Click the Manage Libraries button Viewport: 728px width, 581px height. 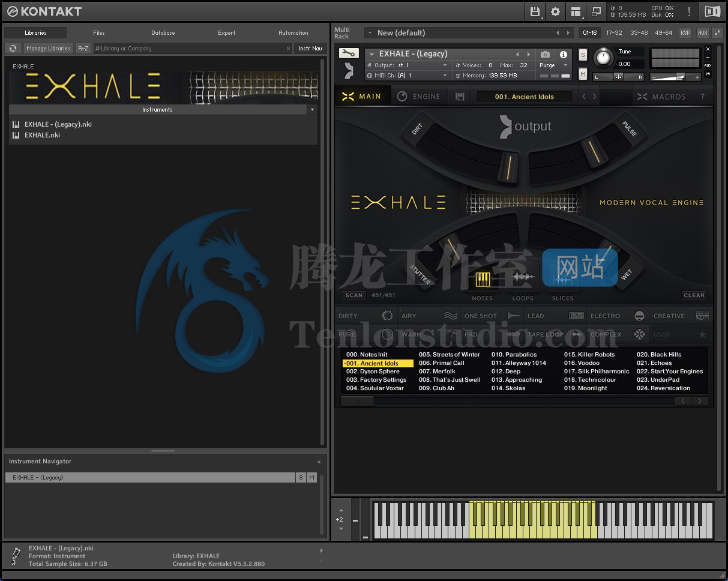[49, 49]
